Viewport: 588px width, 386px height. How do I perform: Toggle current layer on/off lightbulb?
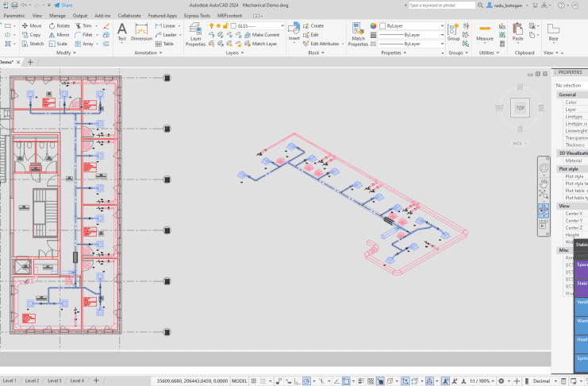[x=212, y=25]
